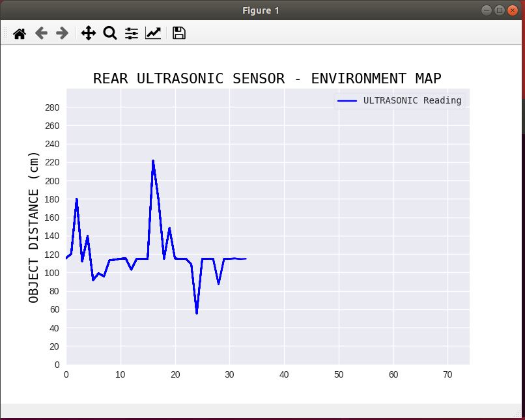Go forward to next view
Screen dimensions: 525x420
(x=63, y=33)
